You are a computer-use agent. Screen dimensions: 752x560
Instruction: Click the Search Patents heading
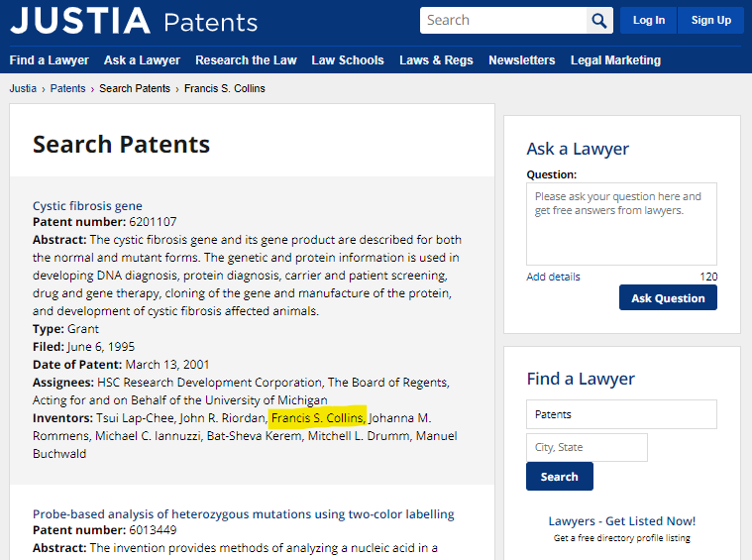[121, 144]
